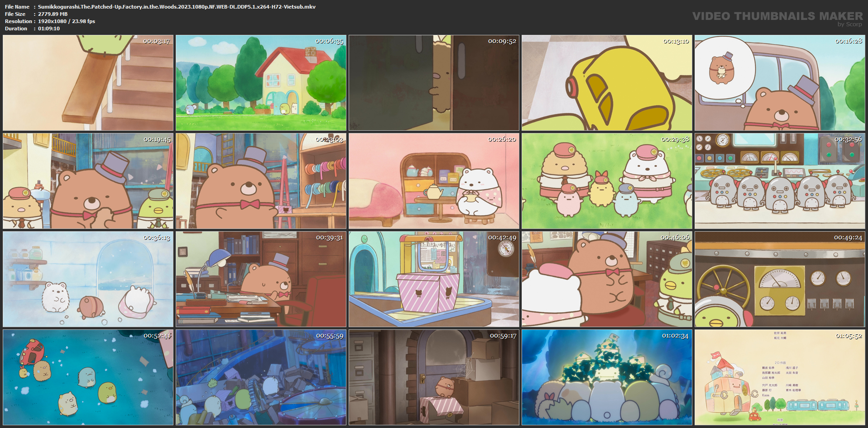Click the glowing night scene thumbnail 01:02:34
The height and width of the screenshot is (428, 868).
coord(607,377)
